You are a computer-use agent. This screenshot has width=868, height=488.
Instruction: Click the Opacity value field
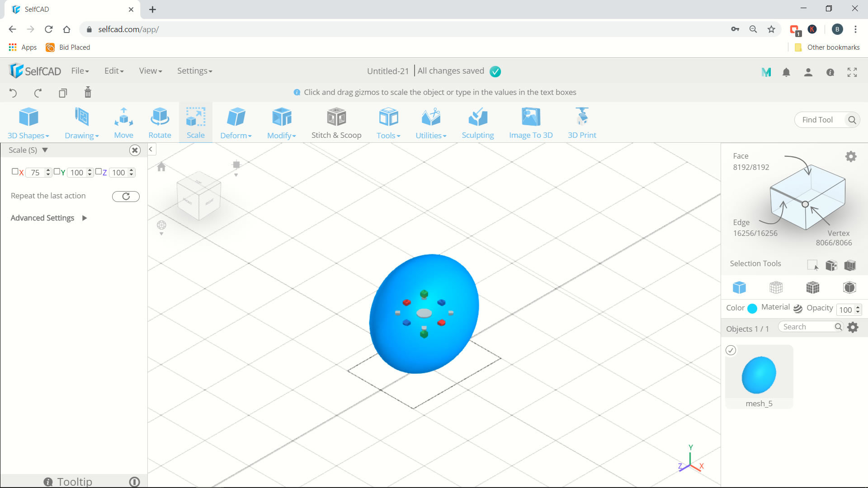point(849,310)
